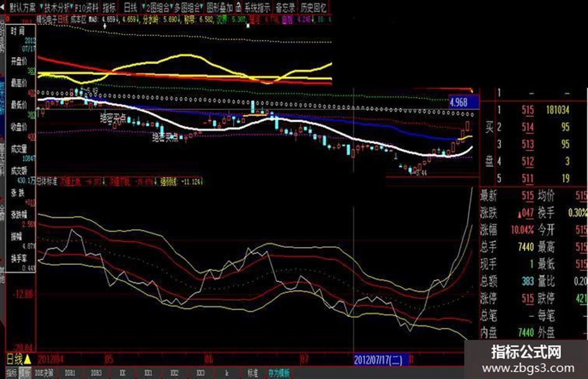The image size is (588, 379).
Task: Click the 2012/07/17(二) date marker
Action: tap(380, 360)
